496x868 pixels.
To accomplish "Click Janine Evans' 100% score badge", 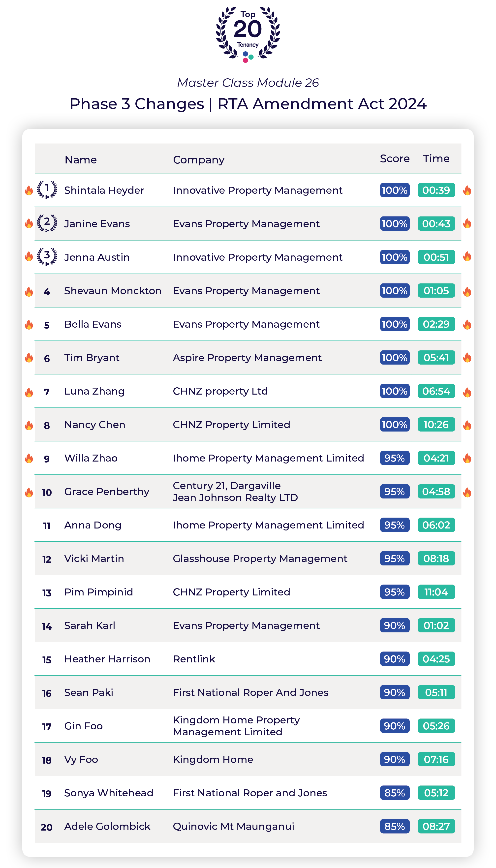I will coord(395,223).
